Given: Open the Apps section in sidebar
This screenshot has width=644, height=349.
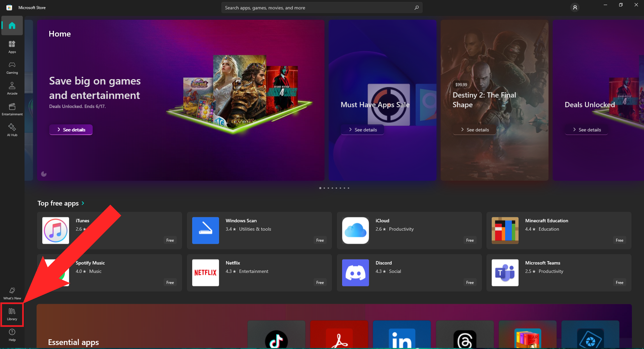Looking at the screenshot, I should [x=12, y=47].
